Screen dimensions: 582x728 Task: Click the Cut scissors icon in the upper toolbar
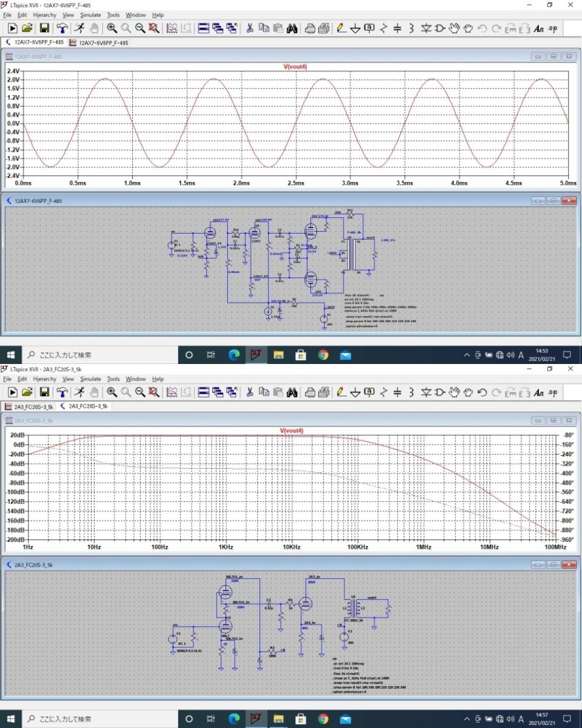click(249, 28)
